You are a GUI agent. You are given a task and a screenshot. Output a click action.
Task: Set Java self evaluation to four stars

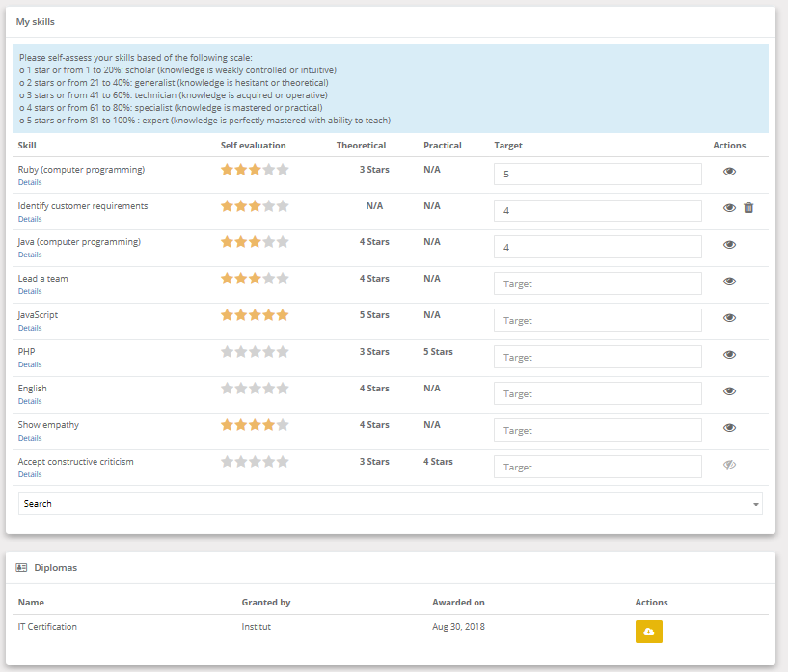pyautogui.click(x=269, y=242)
